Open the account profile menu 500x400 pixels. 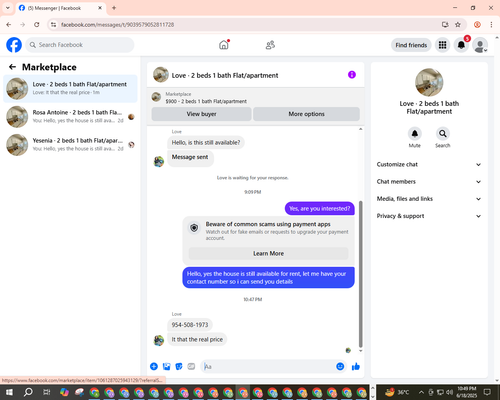pyautogui.click(x=480, y=45)
